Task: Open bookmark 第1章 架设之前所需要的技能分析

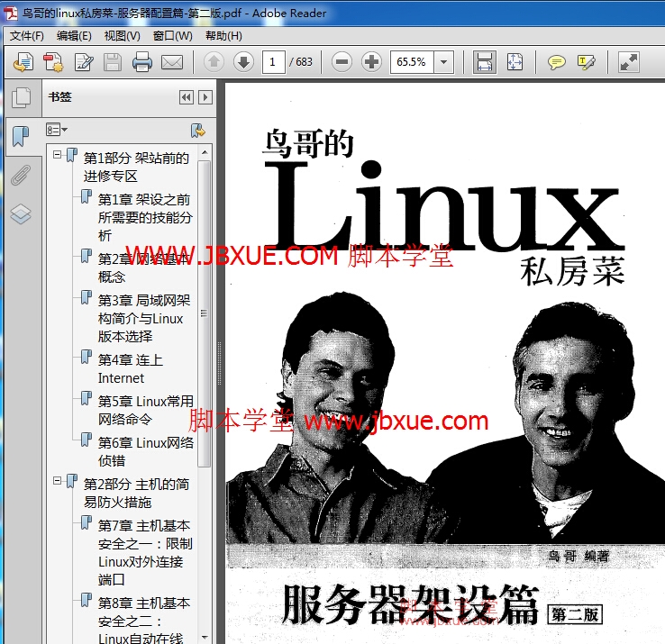Action: (x=144, y=217)
